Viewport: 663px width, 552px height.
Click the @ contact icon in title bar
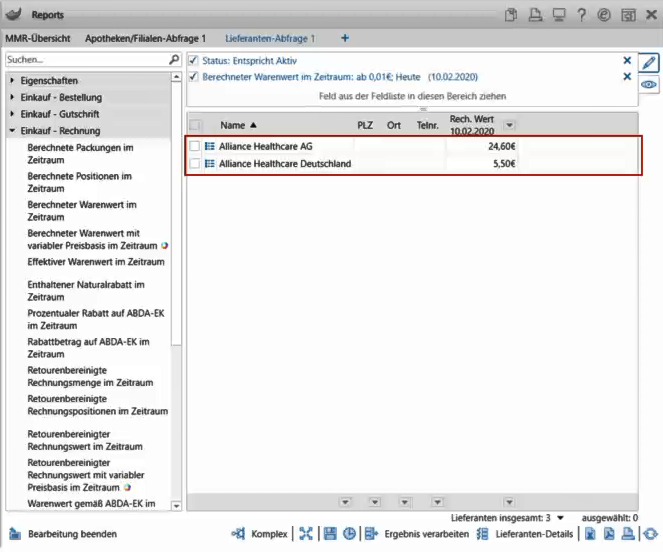click(x=604, y=15)
